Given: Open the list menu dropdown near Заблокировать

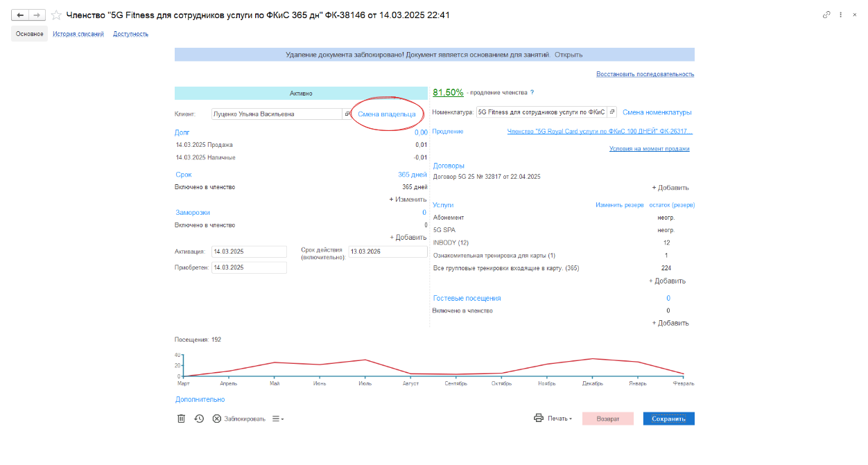Looking at the screenshot, I should (x=278, y=419).
